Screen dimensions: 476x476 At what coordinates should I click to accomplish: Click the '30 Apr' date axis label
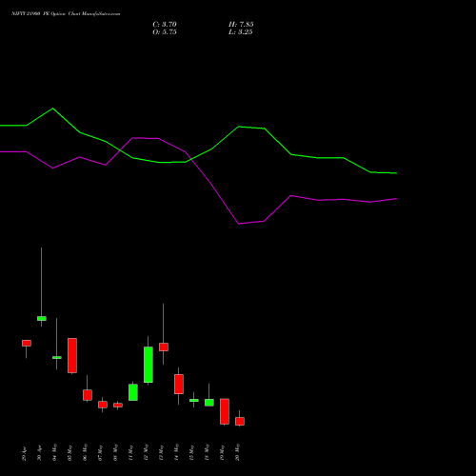pos(40,453)
